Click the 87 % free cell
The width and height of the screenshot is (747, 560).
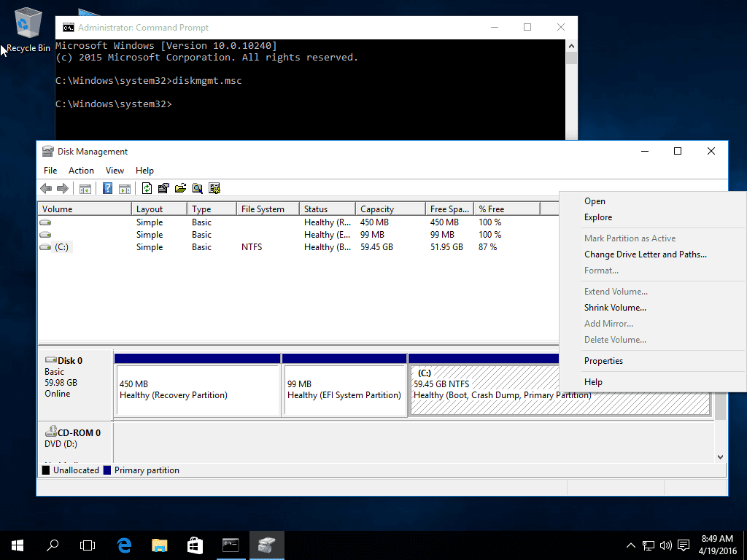click(x=488, y=247)
